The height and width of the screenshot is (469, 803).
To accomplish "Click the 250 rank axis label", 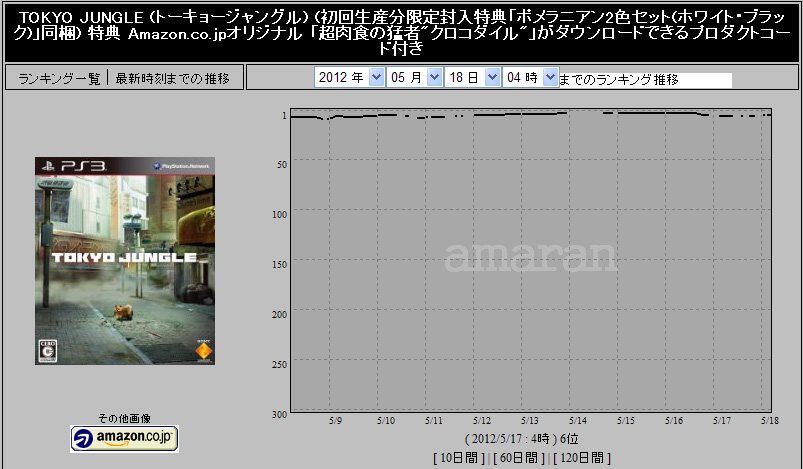I will (280, 365).
